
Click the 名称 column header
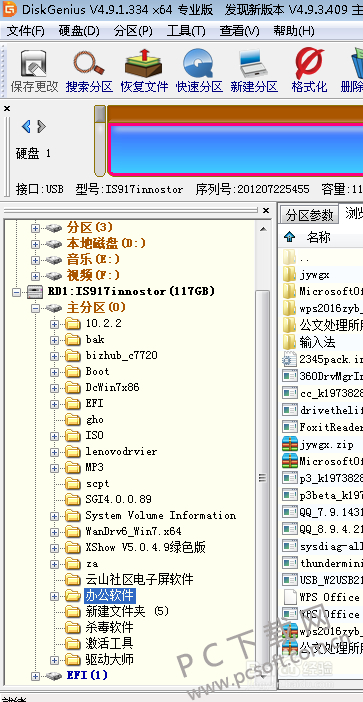319,237
